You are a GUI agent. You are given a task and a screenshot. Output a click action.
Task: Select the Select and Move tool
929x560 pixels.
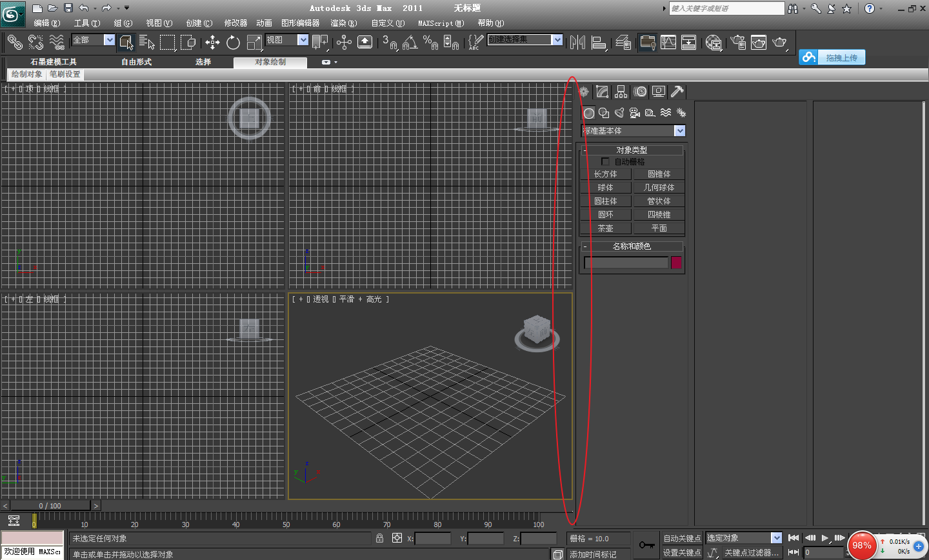pos(212,43)
